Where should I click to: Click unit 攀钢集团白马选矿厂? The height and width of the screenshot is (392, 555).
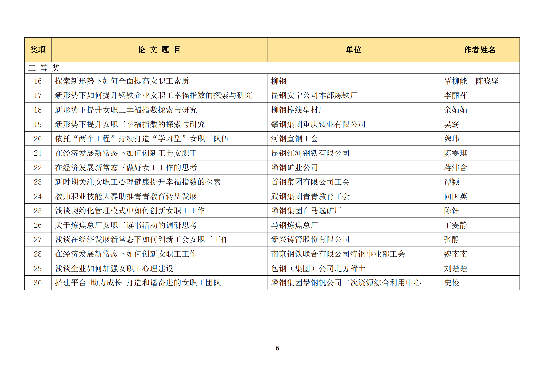[x=306, y=211]
